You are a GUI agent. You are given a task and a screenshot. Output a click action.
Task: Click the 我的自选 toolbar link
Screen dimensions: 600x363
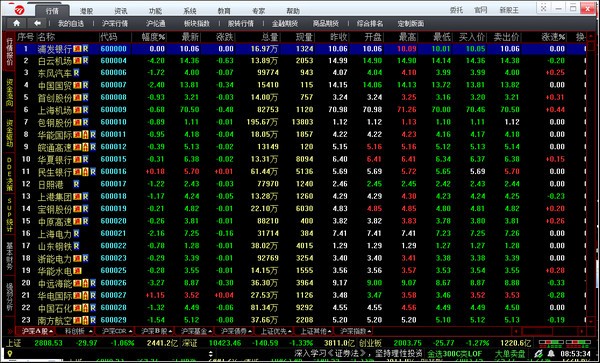click(71, 24)
